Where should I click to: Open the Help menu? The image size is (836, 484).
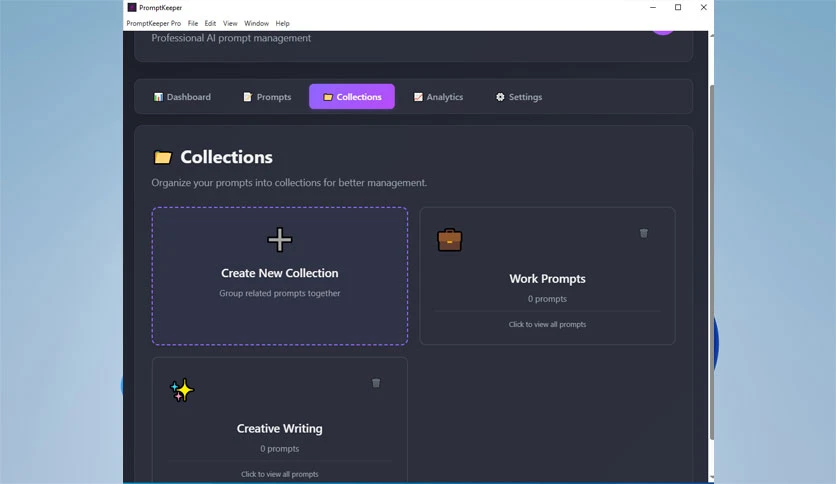(x=283, y=23)
